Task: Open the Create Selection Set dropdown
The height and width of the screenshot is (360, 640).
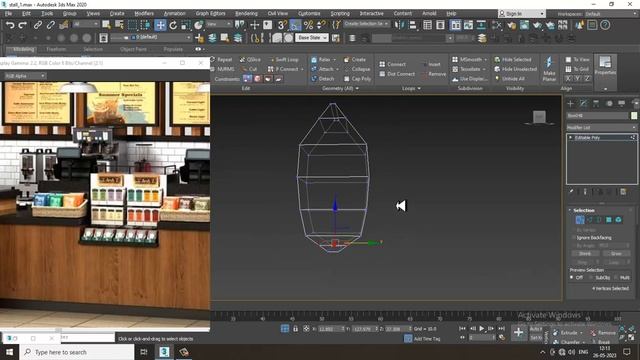Action: click(366, 24)
